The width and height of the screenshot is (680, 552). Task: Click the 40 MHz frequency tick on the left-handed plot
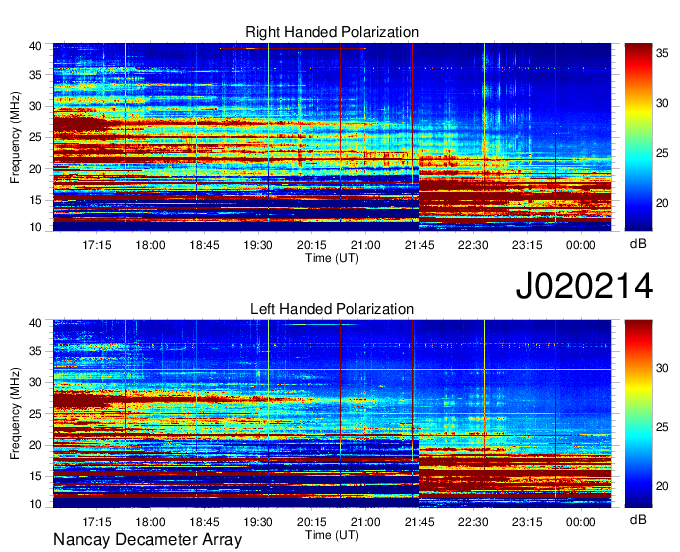pyautogui.click(x=36, y=323)
